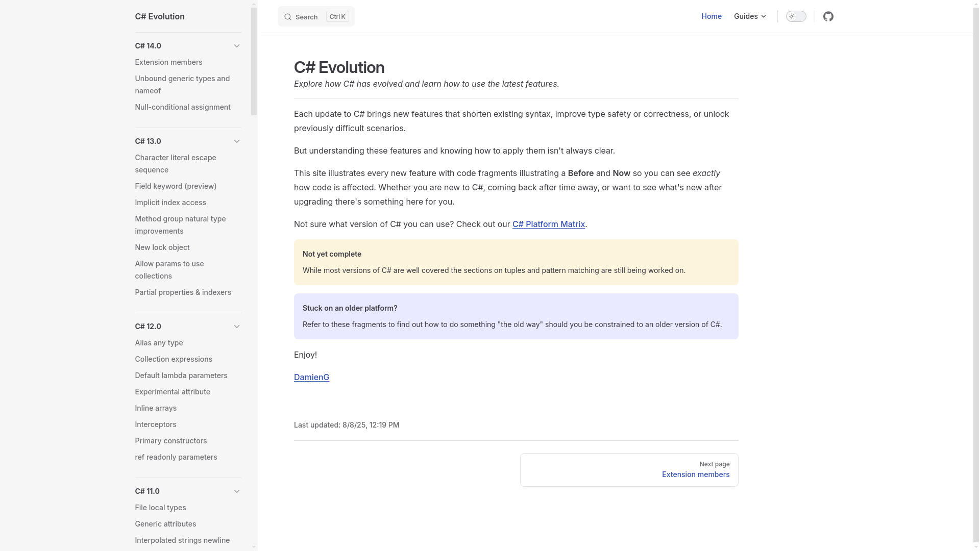Click the Ctrl K shortcut badge
Viewport: 980px width, 551px height.
[337, 16]
